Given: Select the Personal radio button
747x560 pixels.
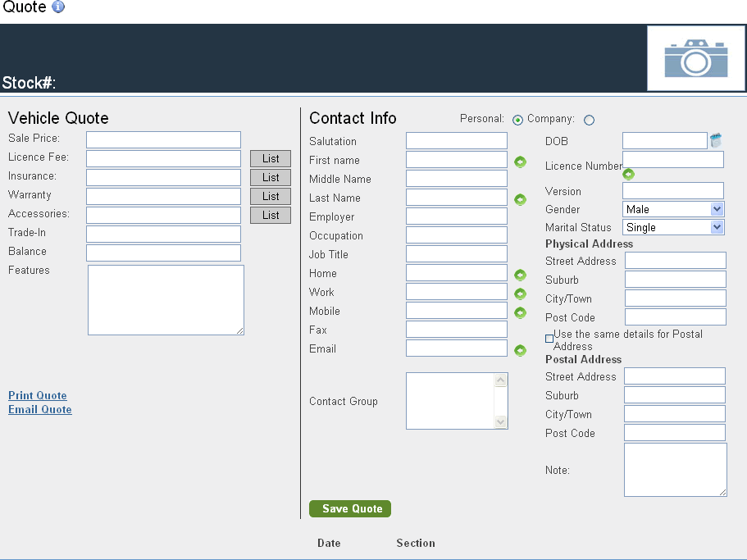Looking at the screenshot, I should click(x=517, y=120).
